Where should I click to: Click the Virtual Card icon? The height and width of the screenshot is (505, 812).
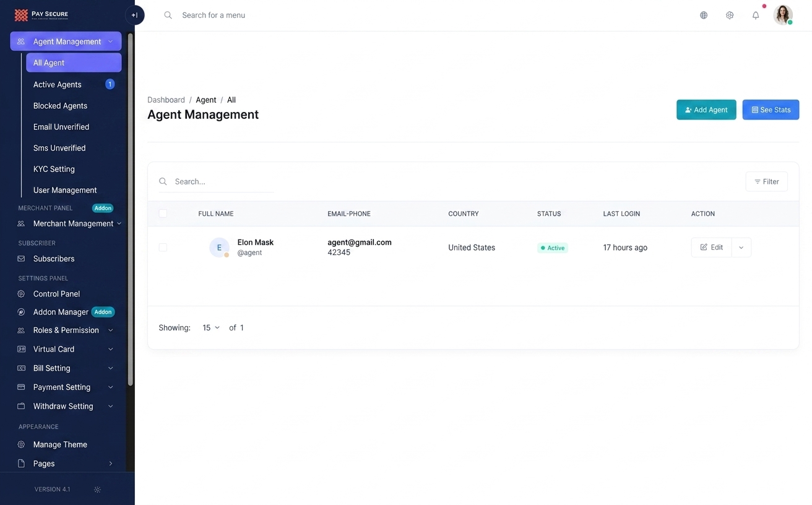pyautogui.click(x=21, y=349)
